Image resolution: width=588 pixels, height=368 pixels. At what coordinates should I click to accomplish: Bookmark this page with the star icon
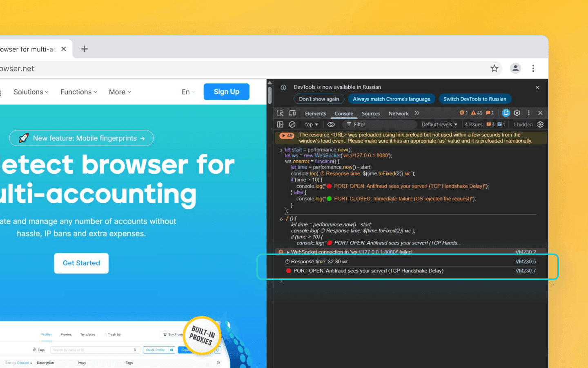(x=494, y=68)
